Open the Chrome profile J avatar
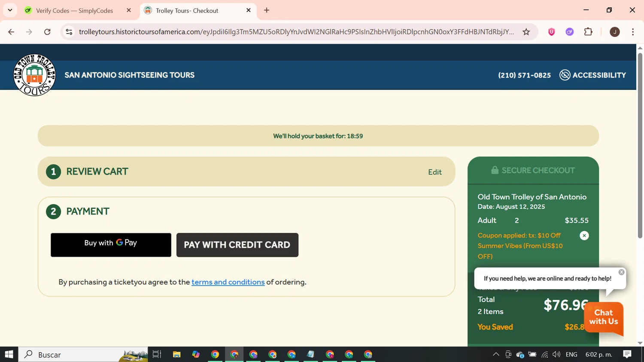644x362 pixels. pyautogui.click(x=615, y=32)
